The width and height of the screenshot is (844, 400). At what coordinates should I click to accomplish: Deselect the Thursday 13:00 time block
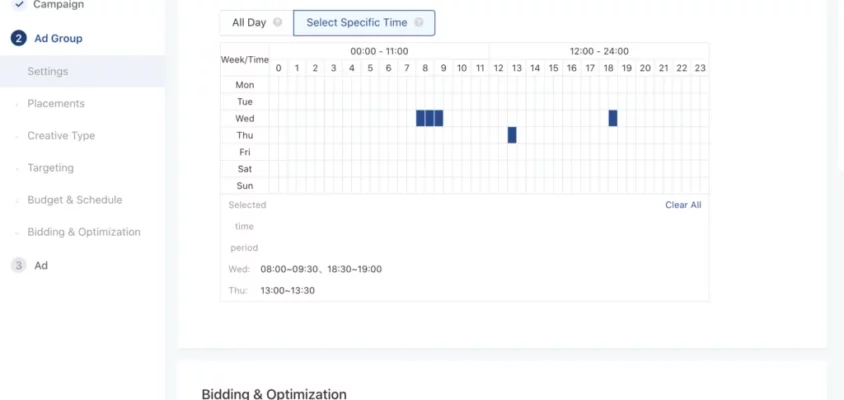point(512,135)
